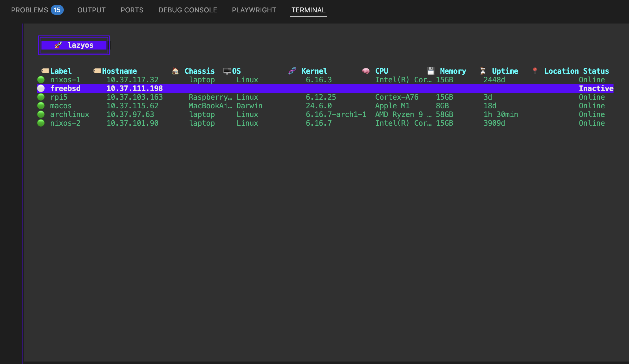Switch to the PLAYWRIGHT tab
The height and width of the screenshot is (364, 629).
click(254, 10)
